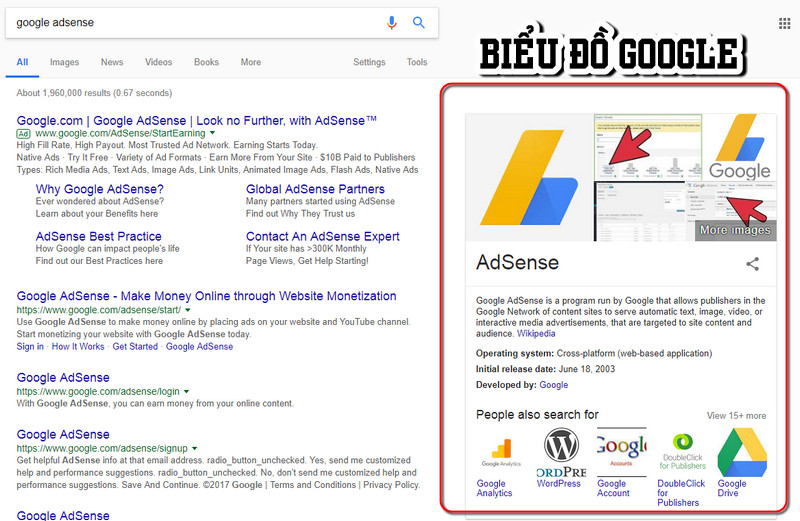Image resolution: width=800 pixels, height=521 pixels.
Task: Select the All results tab
Action: click(22, 62)
